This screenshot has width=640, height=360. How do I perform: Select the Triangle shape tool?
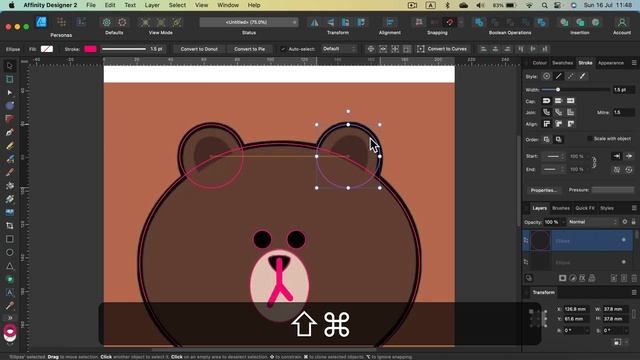(10, 266)
